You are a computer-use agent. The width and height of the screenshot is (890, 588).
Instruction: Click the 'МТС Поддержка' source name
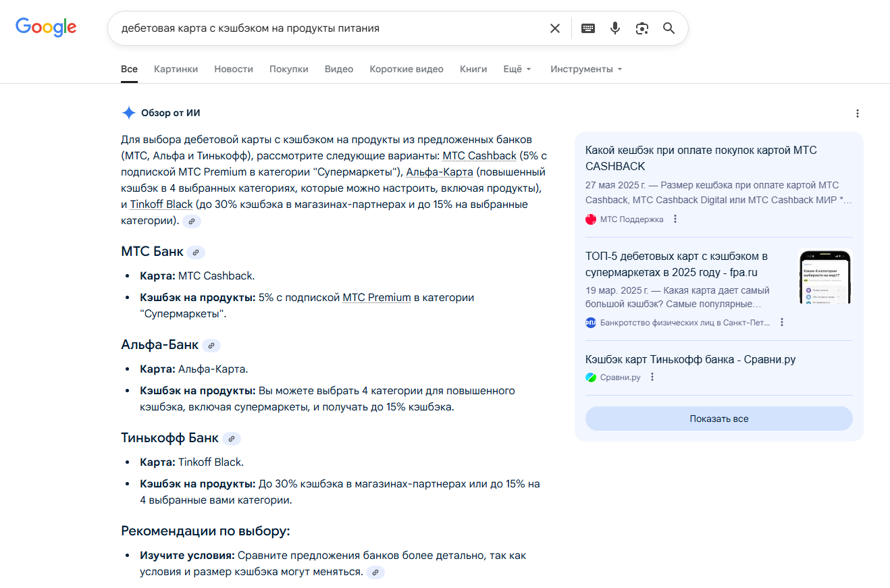pos(631,219)
